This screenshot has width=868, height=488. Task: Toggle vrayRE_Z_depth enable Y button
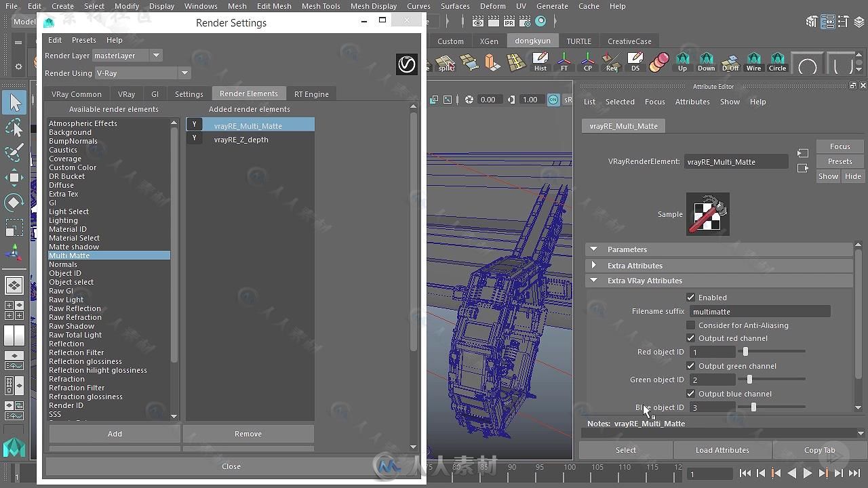point(195,138)
